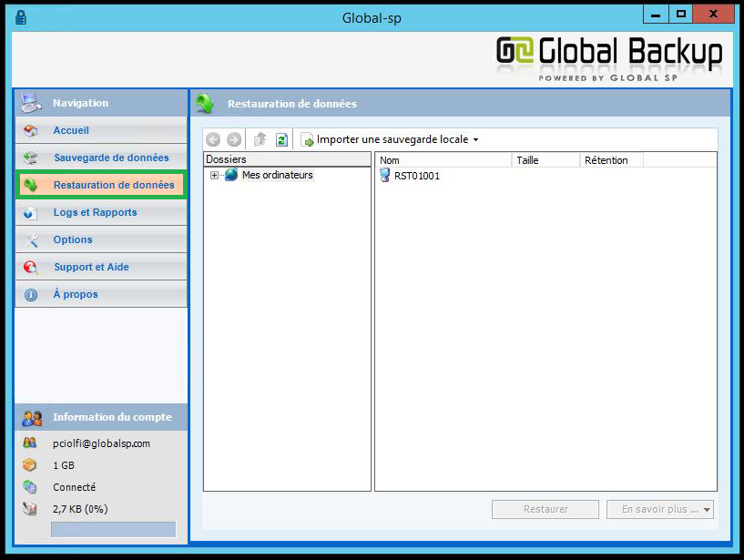This screenshot has width=744, height=560.
Task: Click the Forward arrow toolbar icon
Action: [x=234, y=139]
